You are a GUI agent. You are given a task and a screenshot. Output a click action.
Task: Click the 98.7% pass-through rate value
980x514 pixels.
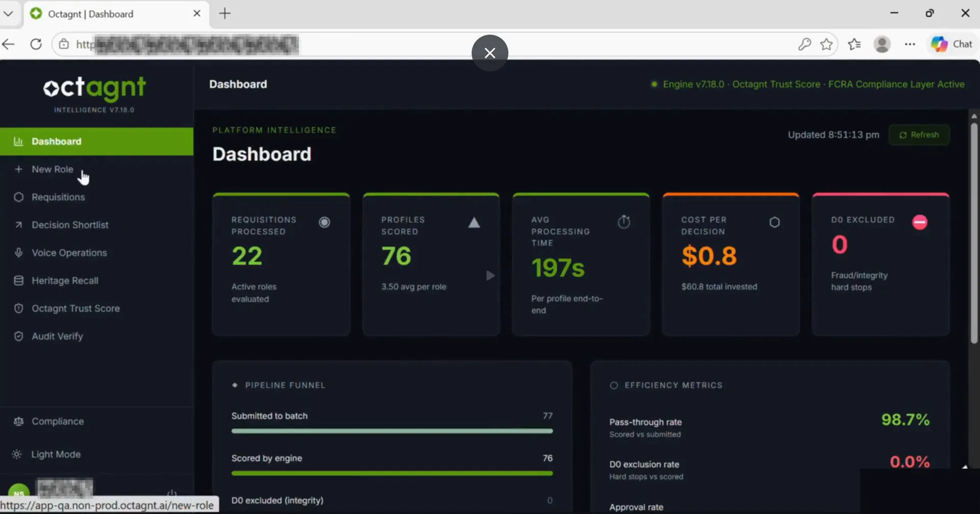coord(905,420)
